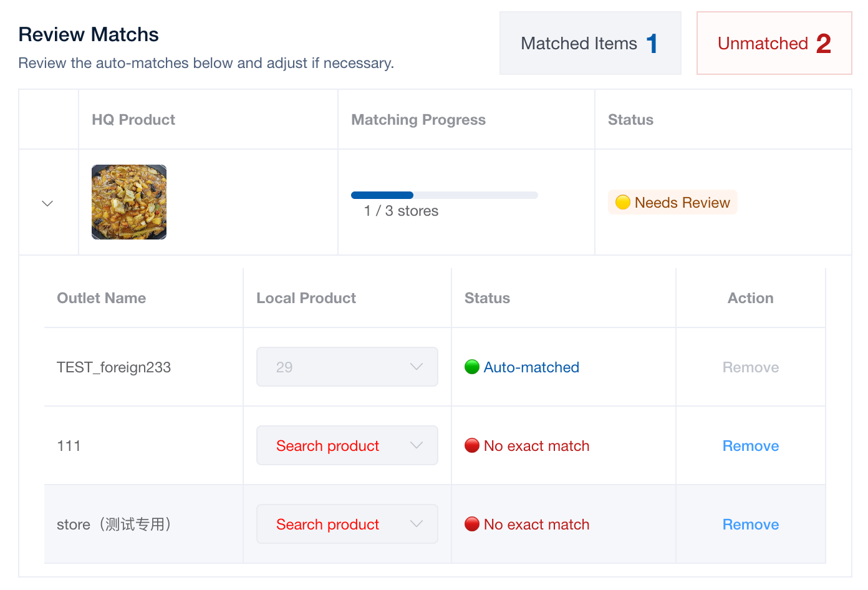Open Search product dropdown for store（测试专用）
Screen dimensions: 868x590
point(328,525)
